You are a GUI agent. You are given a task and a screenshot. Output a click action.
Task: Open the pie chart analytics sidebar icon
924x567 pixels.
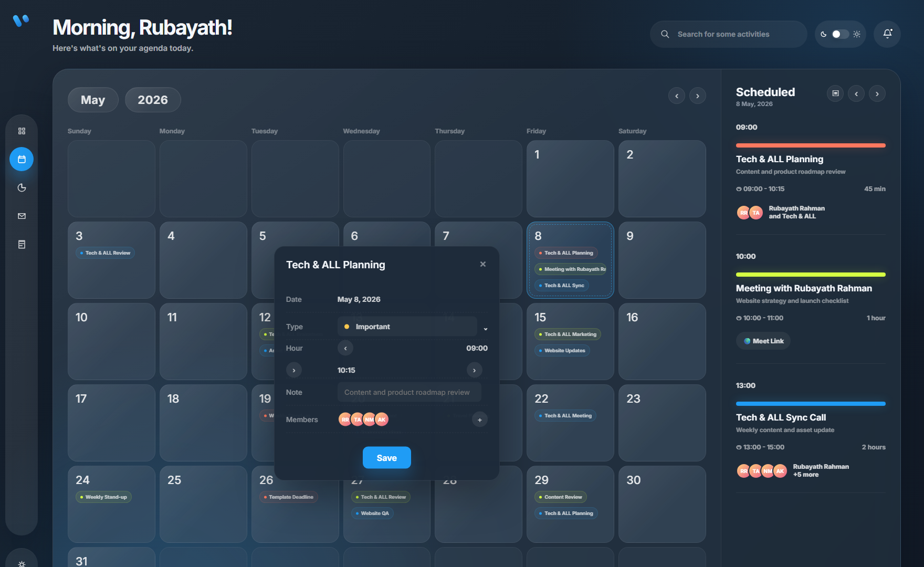tap(22, 187)
